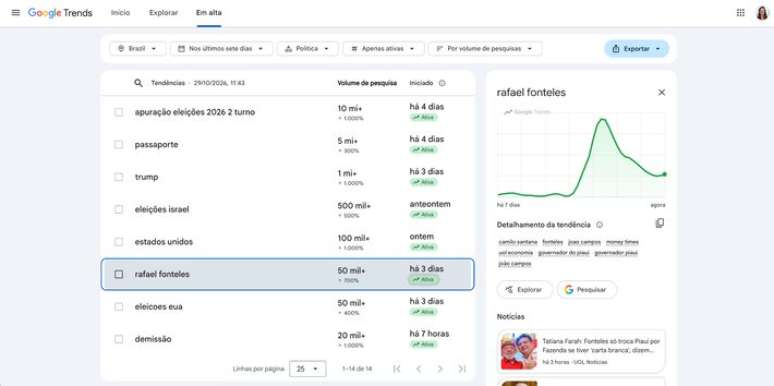Open the Google apps grid

pos(740,13)
